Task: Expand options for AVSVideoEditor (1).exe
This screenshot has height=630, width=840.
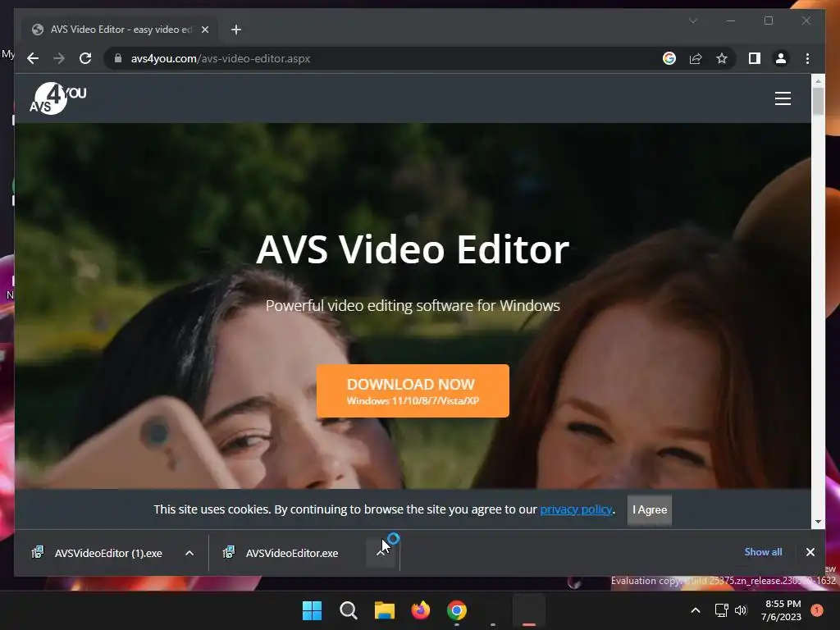Action: (x=189, y=553)
